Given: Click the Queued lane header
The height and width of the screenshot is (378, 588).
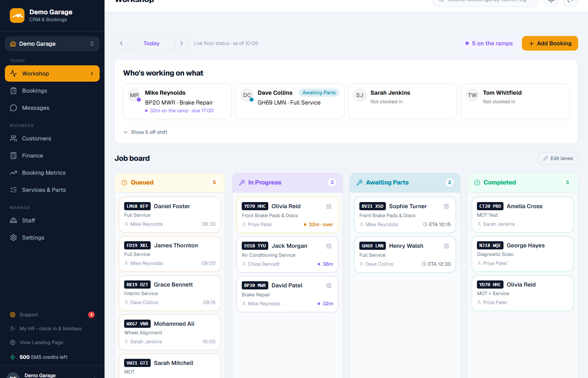Looking at the screenshot, I should [x=170, y=182].
